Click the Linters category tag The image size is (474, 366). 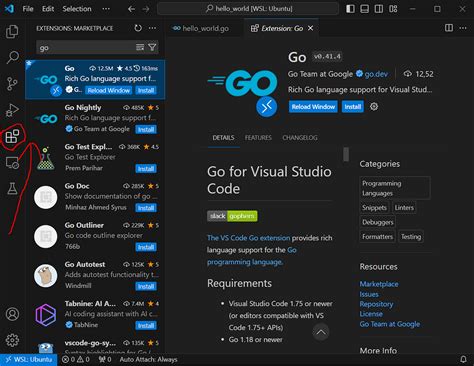[404, 208]
